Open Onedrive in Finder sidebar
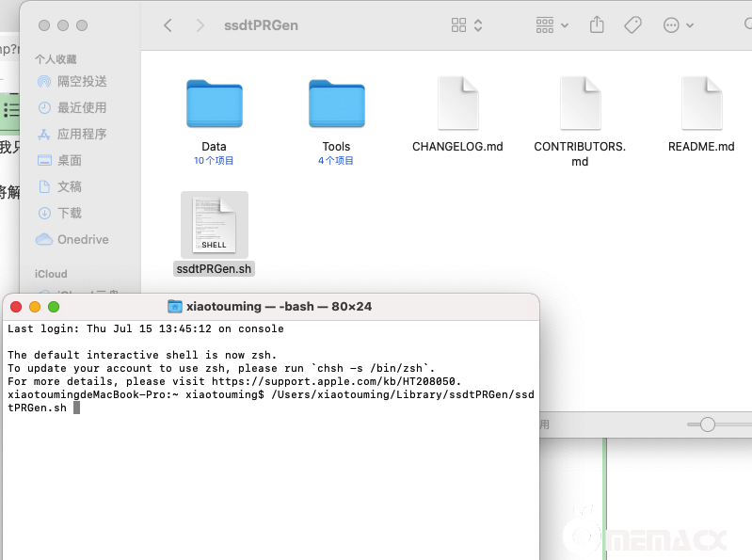 pos(83,240)
